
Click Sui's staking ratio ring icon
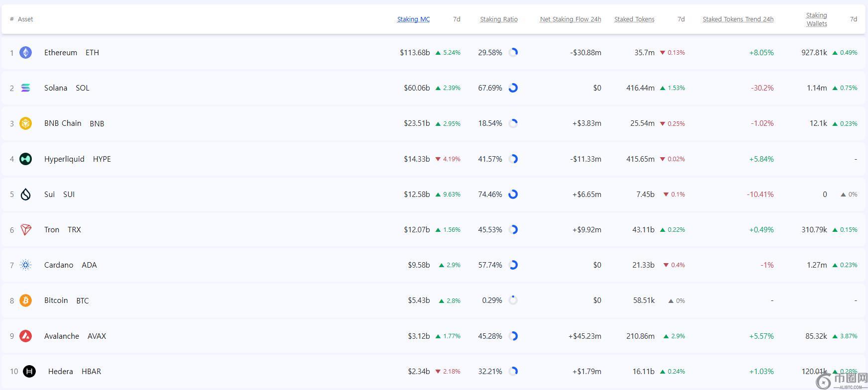(x=513, y=195)
